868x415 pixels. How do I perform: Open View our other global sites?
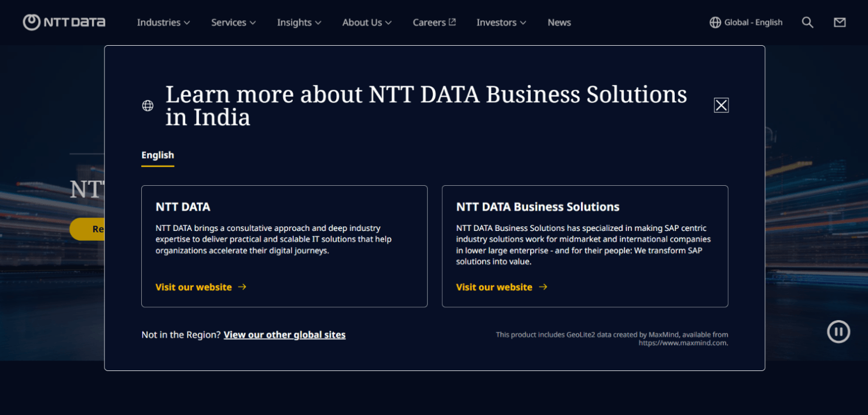point(285,335)
